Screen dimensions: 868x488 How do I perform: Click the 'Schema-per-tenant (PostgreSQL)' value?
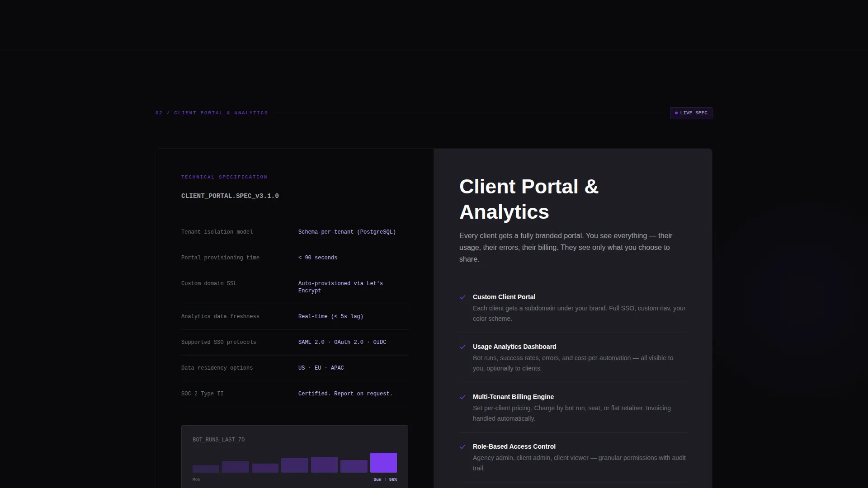tap(347, 232)
